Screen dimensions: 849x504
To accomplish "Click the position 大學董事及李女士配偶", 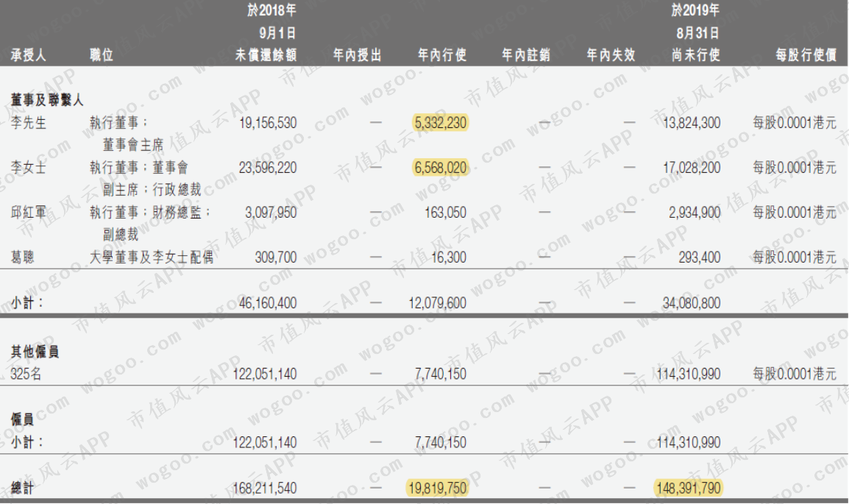I will click(152, 257).
